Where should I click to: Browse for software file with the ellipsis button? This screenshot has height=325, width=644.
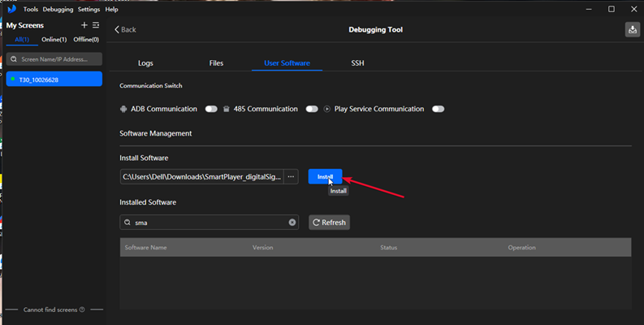click(x=291, y=176)
